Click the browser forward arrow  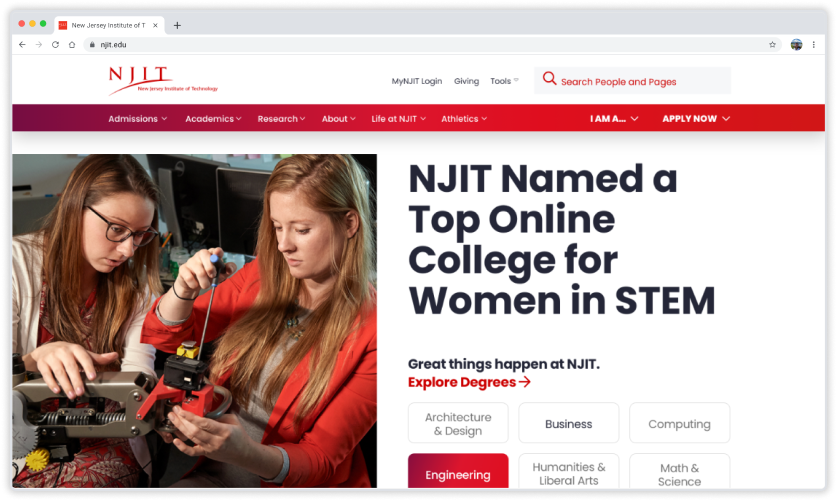(x=38, y=45)
